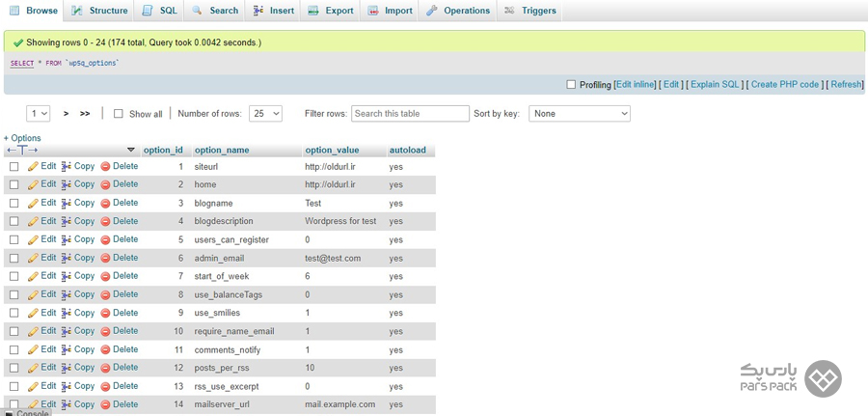
Task: Jump to last page with double arrow
Action: 85,114
